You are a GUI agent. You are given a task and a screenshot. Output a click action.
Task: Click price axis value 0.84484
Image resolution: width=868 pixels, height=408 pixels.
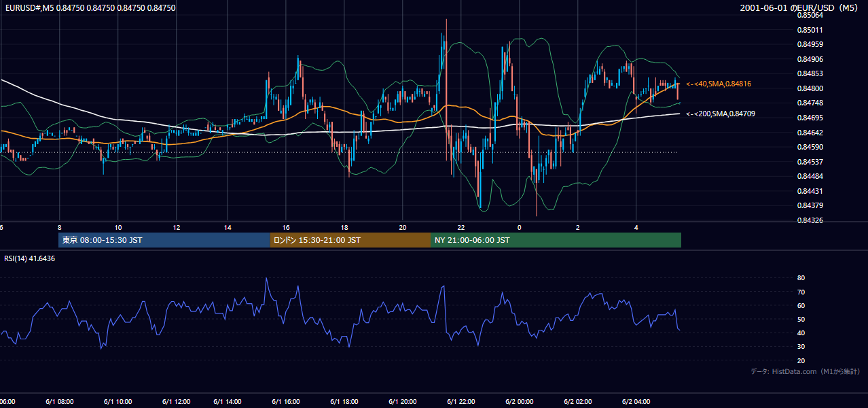tap(810, 176)
